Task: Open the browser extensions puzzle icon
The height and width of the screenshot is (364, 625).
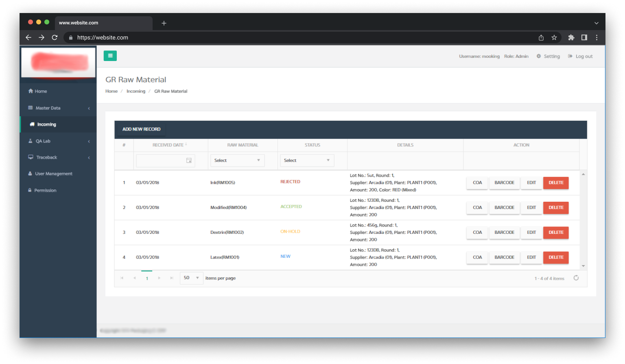Action: pyautogui.click(x=571, y=37)
